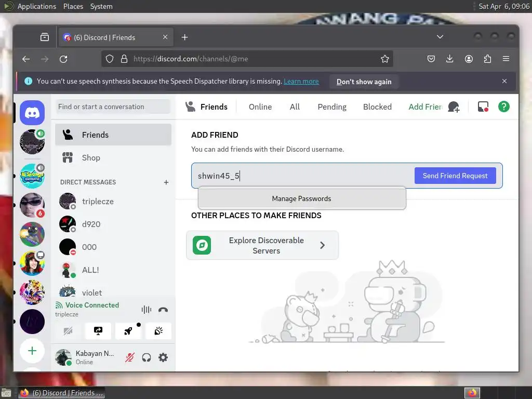Unmute the microphone
The width and height of the screenshot is (532, 399).
(x=129, y=357)
